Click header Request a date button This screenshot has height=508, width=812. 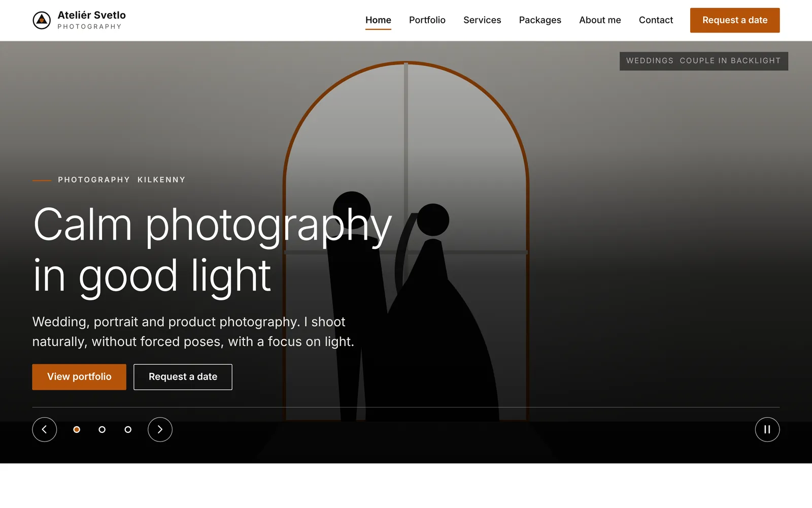coord(735,20)
